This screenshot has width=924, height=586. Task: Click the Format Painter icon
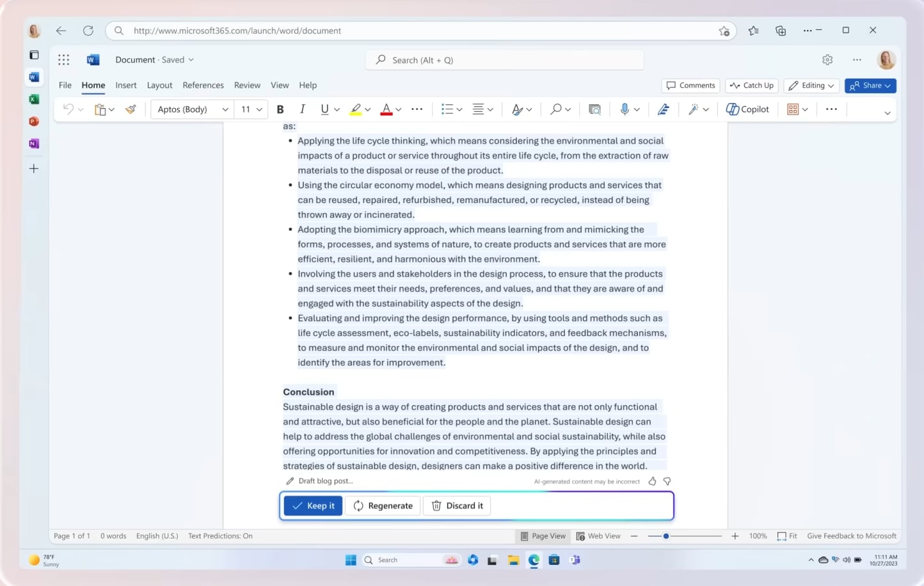(x=131, y=109)
